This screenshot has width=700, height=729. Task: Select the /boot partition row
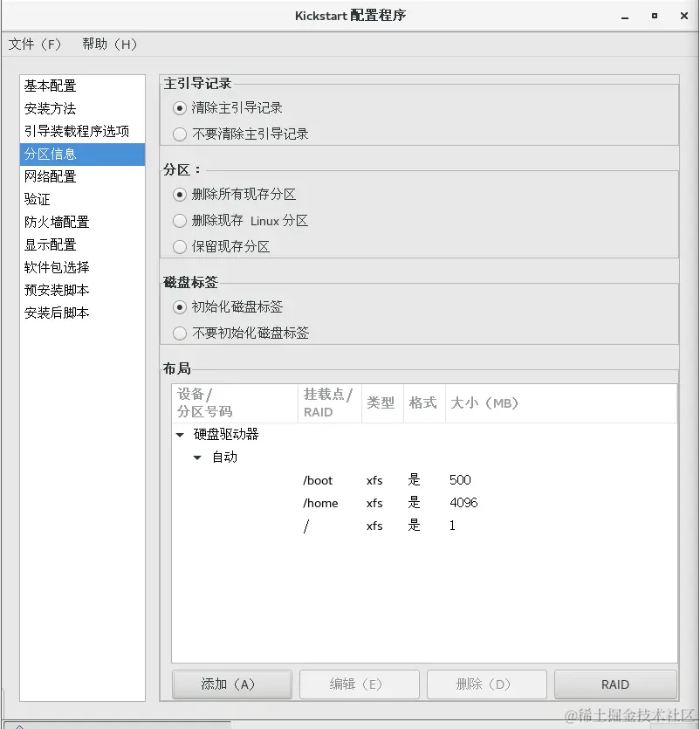424,480
